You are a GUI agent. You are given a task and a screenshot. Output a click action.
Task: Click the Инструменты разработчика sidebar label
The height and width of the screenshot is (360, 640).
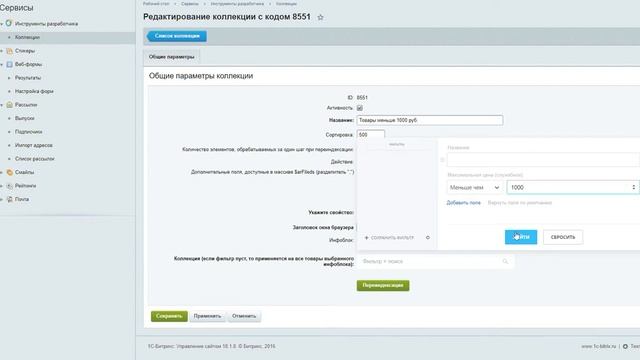click(46, 24)
